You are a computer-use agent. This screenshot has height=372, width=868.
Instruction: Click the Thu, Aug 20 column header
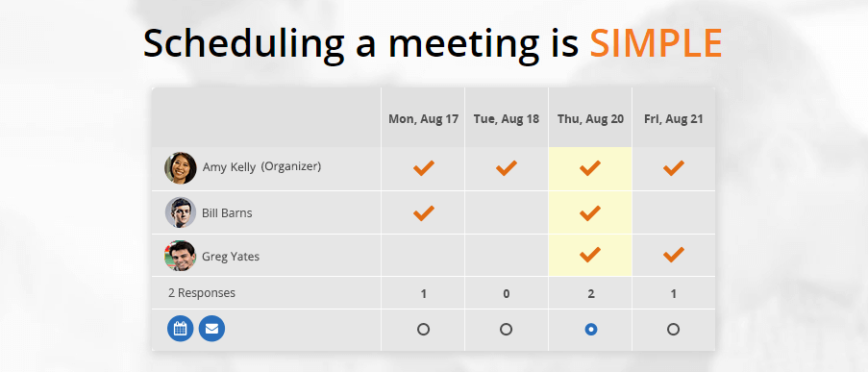(590, 119)
